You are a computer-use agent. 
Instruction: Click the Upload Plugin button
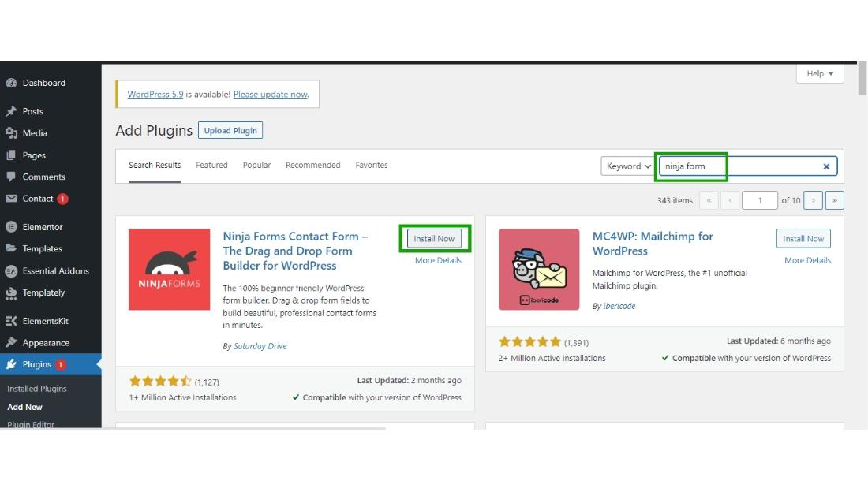(x=230, y=131)
